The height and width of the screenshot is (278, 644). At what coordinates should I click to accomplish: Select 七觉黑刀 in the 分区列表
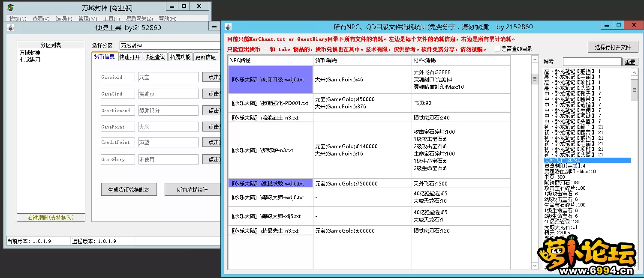click(30, 60)
